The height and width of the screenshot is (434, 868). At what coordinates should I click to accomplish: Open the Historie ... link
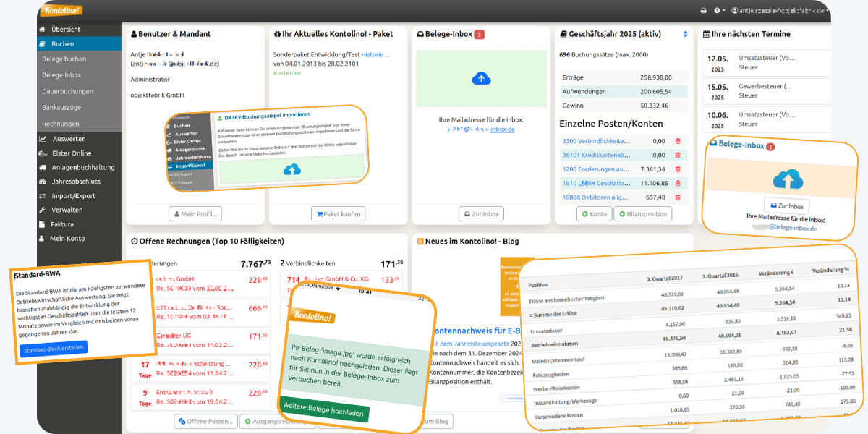coord(375,54)
